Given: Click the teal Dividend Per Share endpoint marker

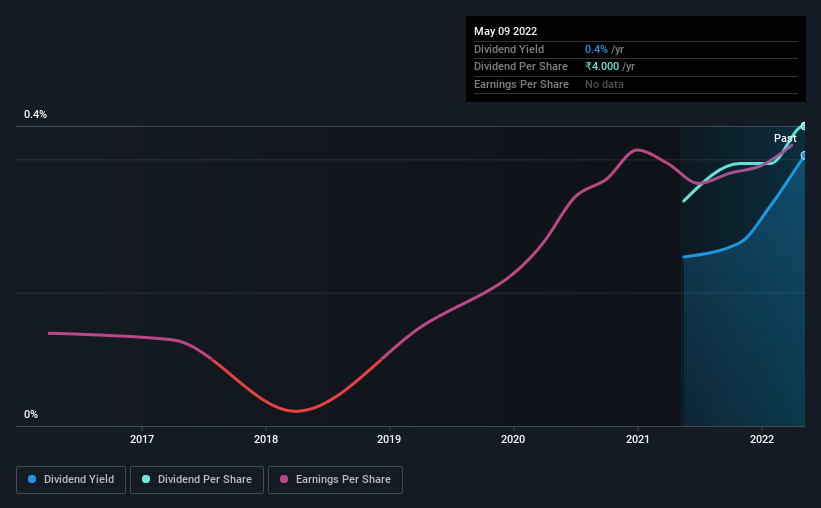Looking at the screenshot, I should tap(804, 126).
